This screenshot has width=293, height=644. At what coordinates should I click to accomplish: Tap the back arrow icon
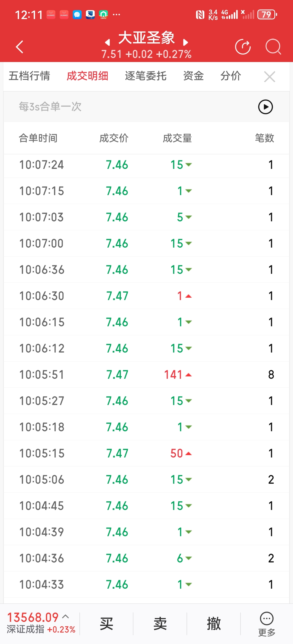(20, 47)
